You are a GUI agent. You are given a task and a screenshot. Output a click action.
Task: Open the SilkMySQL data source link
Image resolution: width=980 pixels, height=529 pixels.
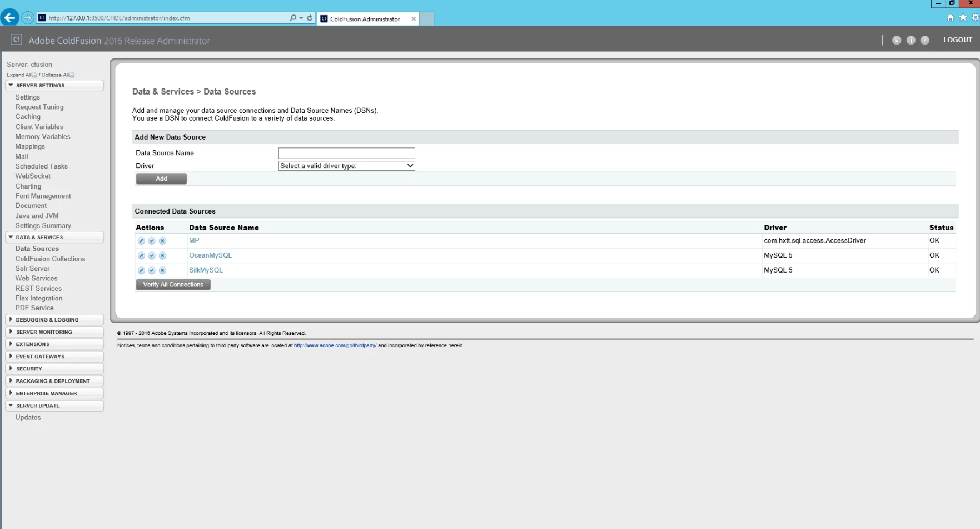[x=206, y=270]
